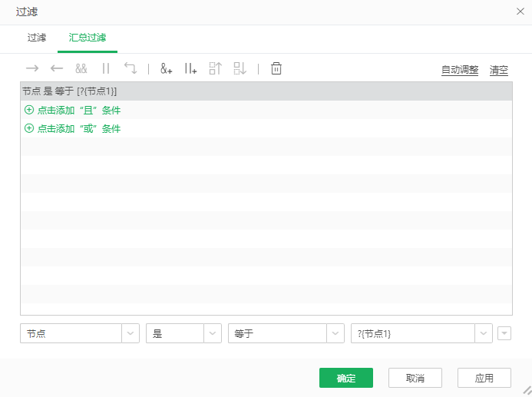Click the move condition down icon
Image resolution: width=532 pixels, height=397 pixels.
pyautogui.click(x=240, y=68)
